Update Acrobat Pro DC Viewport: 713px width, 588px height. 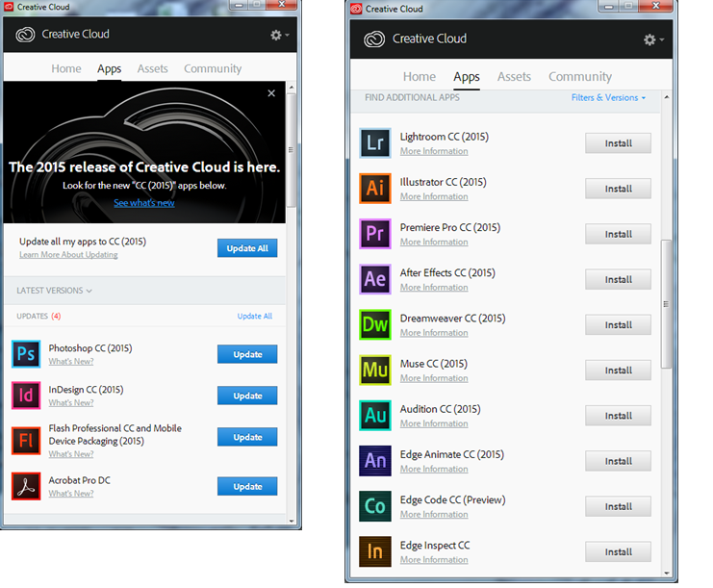click(x=247, y=487)
